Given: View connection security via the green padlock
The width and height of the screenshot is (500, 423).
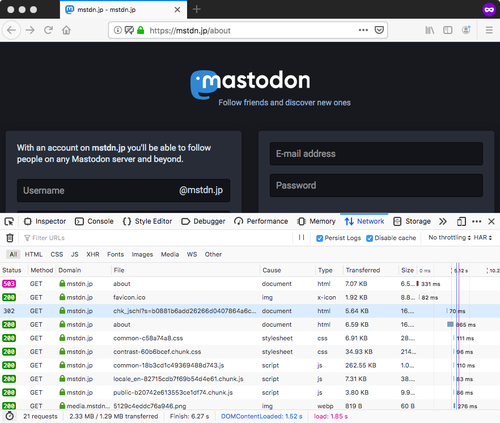Looking at the screenshot, I should pyautogui.click(x=141, y=30).
